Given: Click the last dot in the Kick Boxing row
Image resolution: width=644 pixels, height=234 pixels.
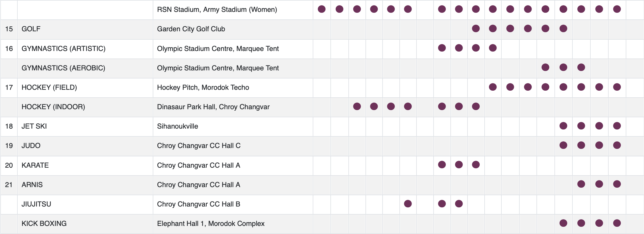Looking at the screenshot, I should [x=617, y=223].
